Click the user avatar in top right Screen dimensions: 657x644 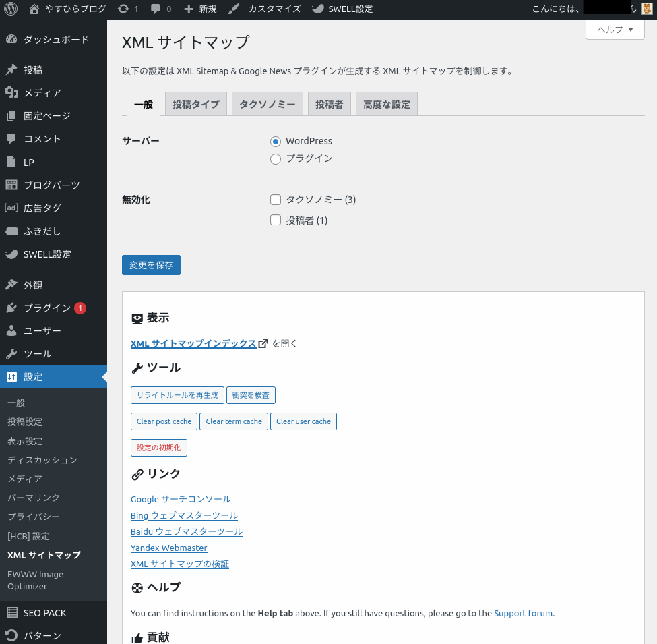click(646, 9)
